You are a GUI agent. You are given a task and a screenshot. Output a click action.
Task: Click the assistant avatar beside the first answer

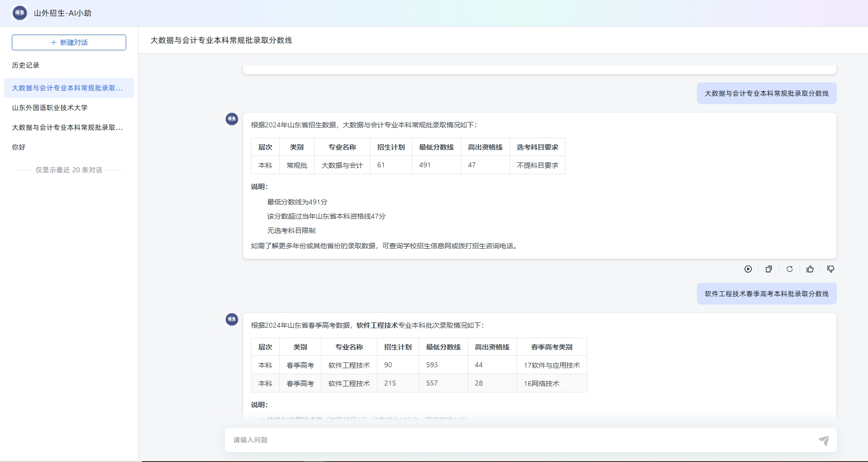pyautogui.click(x=232, y=119)
